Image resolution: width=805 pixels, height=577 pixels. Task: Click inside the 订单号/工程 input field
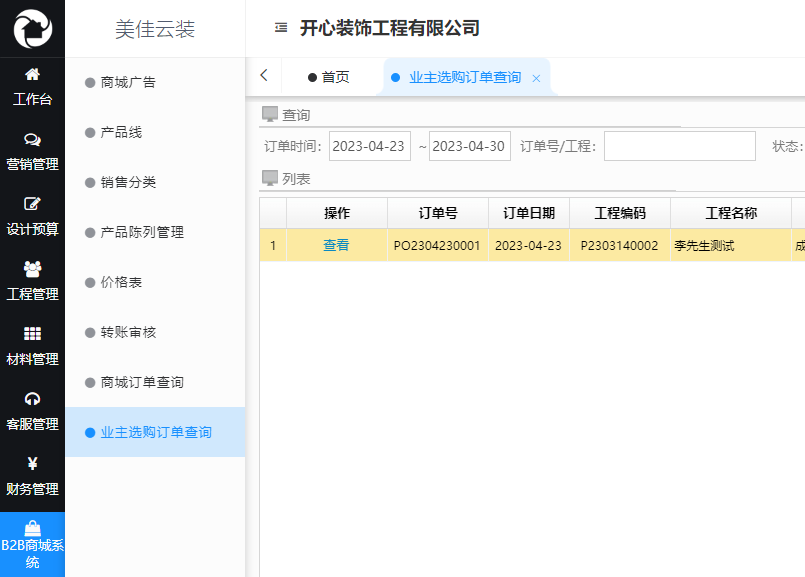tap(680, 145)
